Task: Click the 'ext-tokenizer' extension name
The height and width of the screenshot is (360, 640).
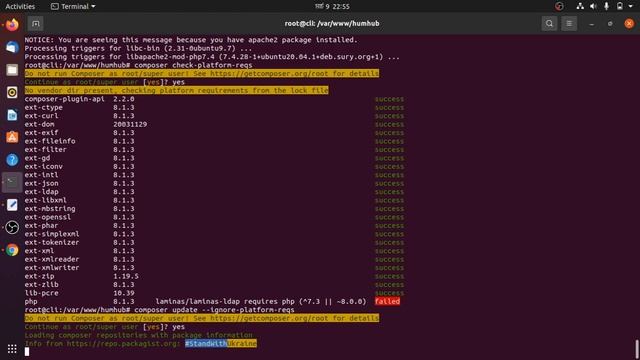Action: point(52,242)
